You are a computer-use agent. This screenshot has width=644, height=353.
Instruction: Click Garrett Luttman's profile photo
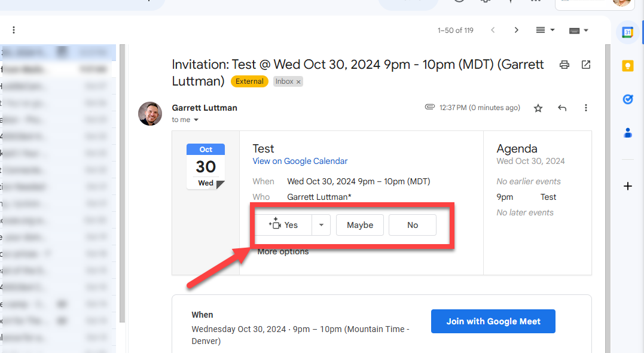pos(150,114)
